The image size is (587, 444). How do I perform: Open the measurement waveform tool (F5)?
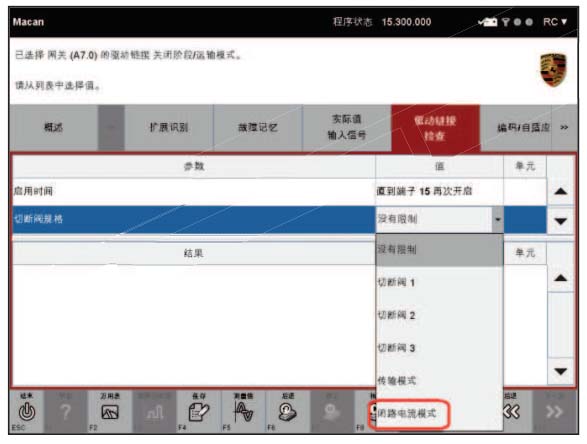(243, 411)
